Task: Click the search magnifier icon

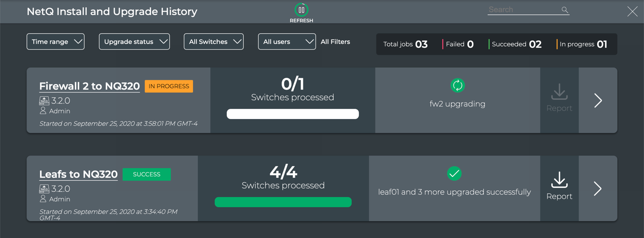Action: click(x=565, y=10)
